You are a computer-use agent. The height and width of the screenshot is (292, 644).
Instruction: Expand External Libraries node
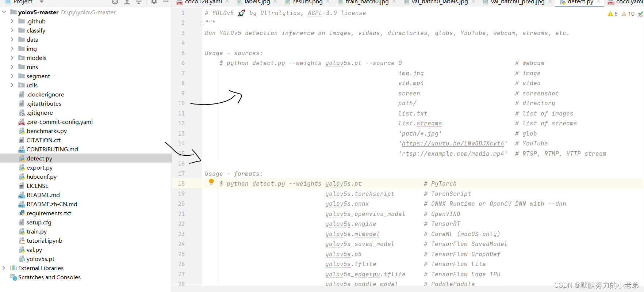point(4,268)
